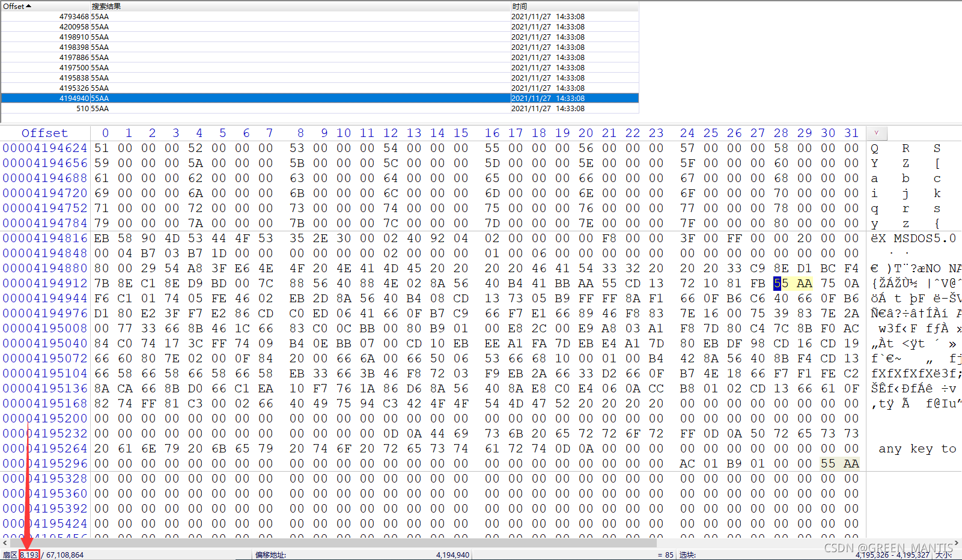The image size is (962, 560).
Task: Click the offset value 4,194,940 in status bar
Action: [x=452, y=555]
